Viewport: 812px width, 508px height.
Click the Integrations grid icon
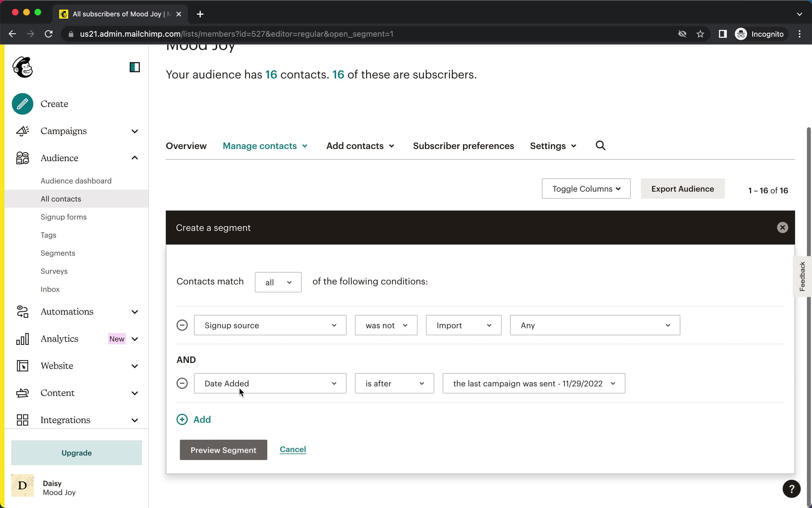click(23, 420)
